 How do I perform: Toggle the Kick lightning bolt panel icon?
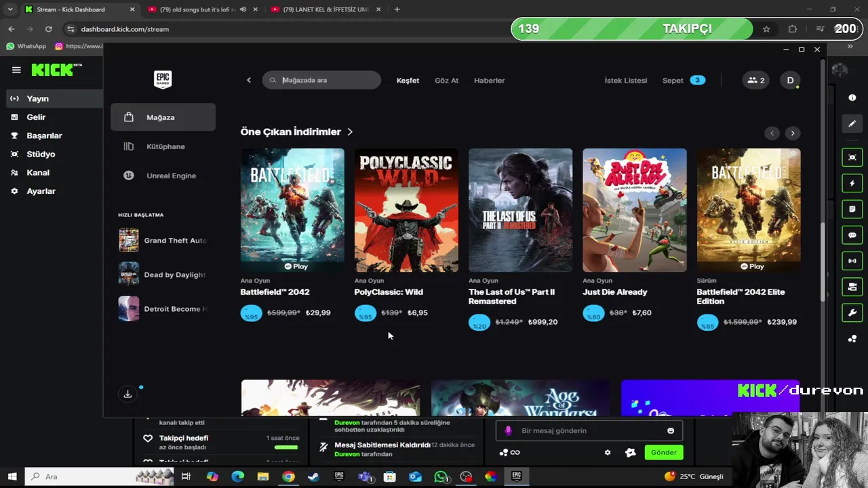(852, 183)
